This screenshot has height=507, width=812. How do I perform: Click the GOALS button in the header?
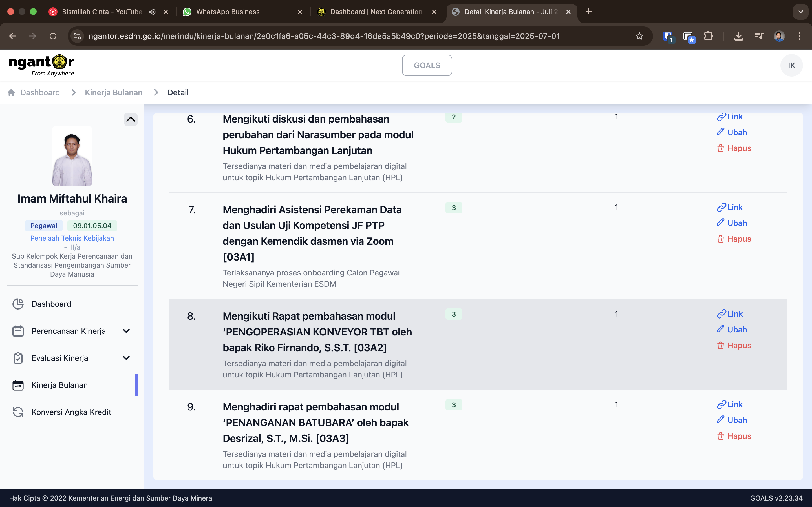[x=427, y=65]
